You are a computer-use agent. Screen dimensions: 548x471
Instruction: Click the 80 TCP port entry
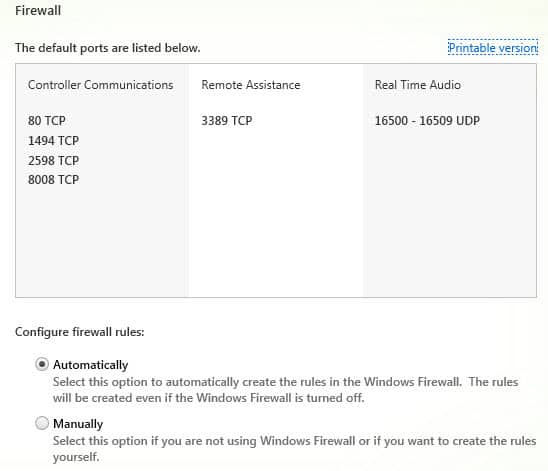[x=47, y=121]
